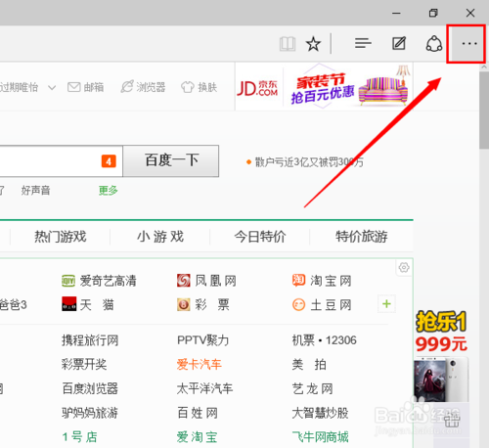Open the 彩票 lottery link
The image size is (489, 448).
(212, 305)
